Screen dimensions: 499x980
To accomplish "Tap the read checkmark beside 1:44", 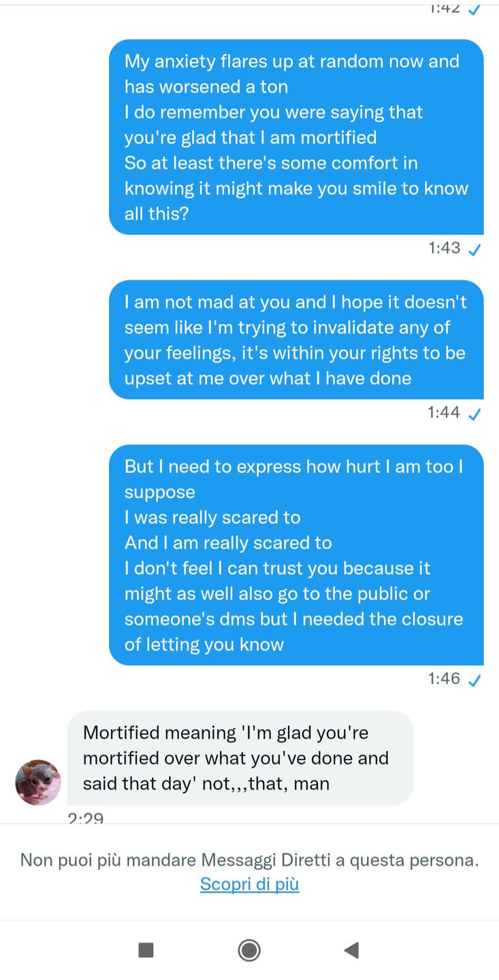I will tap(475, 414).
